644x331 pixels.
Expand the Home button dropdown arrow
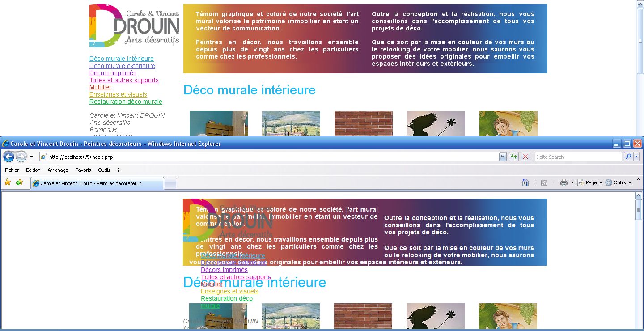534,182
